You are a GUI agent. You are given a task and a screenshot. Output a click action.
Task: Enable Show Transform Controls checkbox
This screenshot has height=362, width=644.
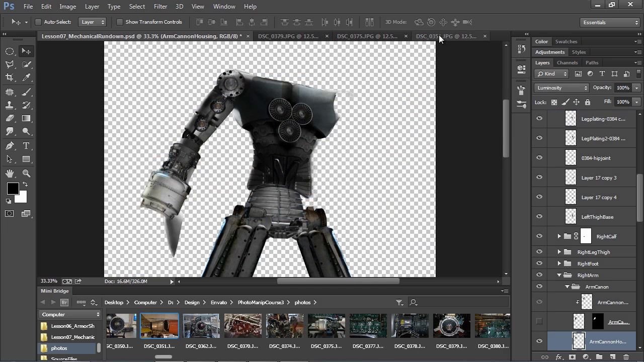coord(120,22)
